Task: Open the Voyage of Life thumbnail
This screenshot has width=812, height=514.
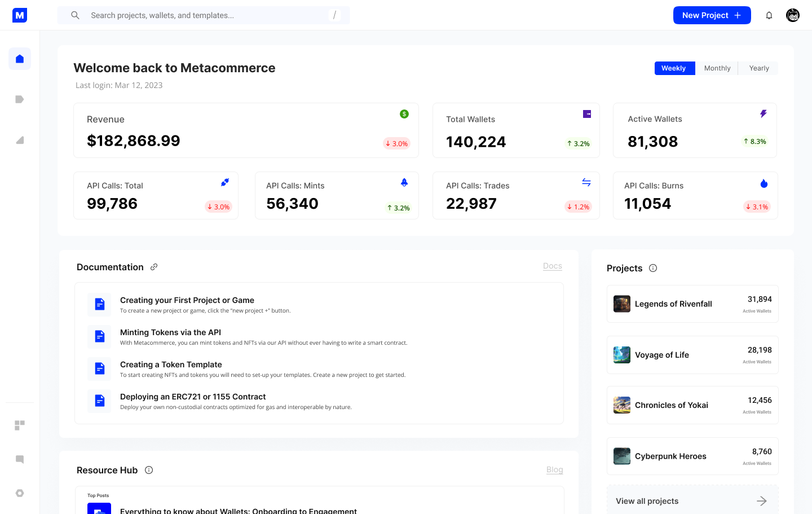Action: click(x=622, y=355)
